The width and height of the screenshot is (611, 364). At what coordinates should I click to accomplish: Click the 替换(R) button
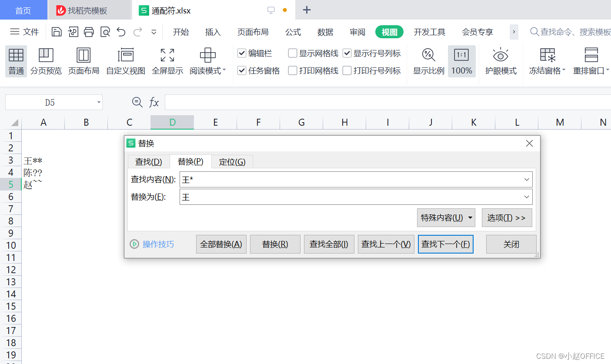pos(275,244)
